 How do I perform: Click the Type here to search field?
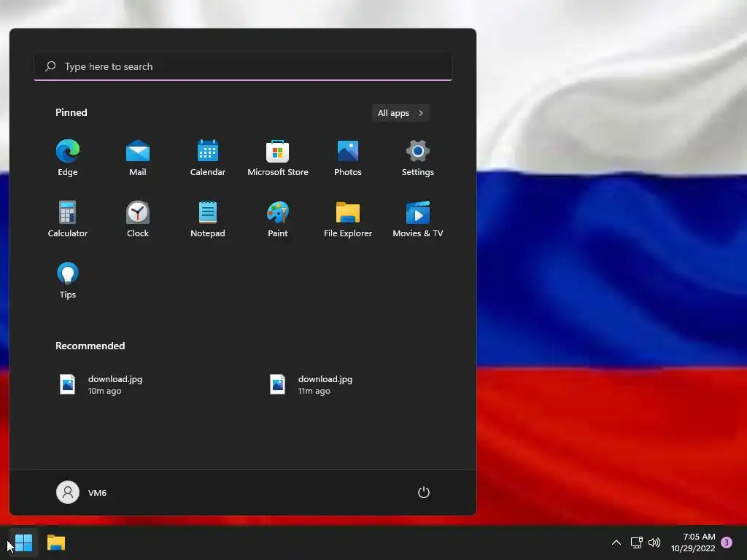[x=243, y=66]
